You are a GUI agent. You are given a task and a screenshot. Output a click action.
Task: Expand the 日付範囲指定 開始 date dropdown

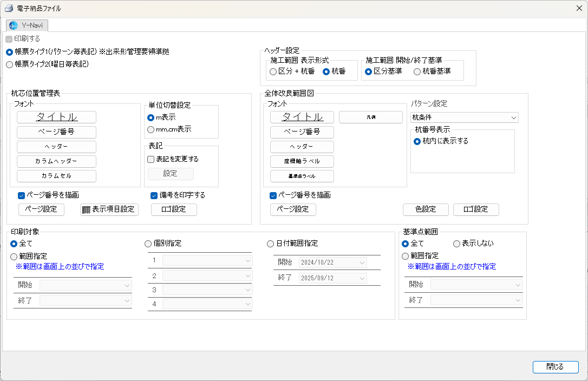[361, 262]
